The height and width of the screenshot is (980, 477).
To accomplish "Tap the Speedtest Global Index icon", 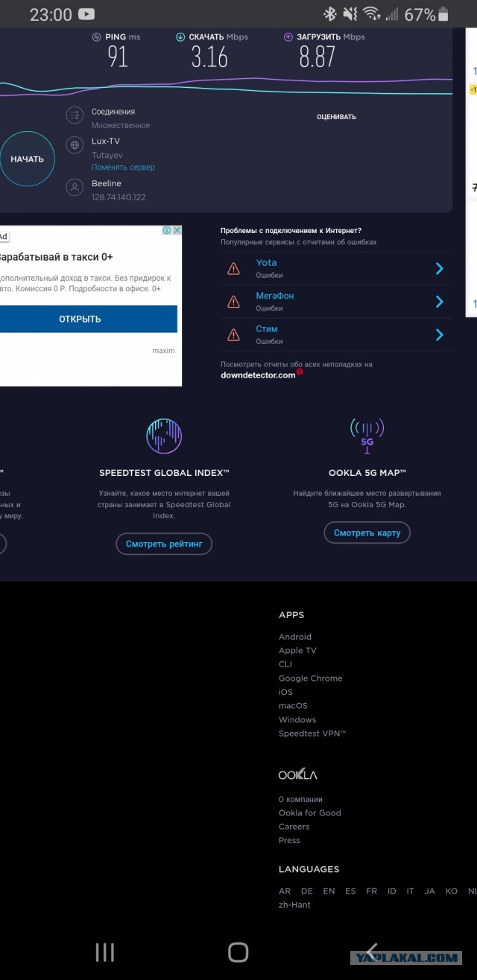I will pos(164,436).
